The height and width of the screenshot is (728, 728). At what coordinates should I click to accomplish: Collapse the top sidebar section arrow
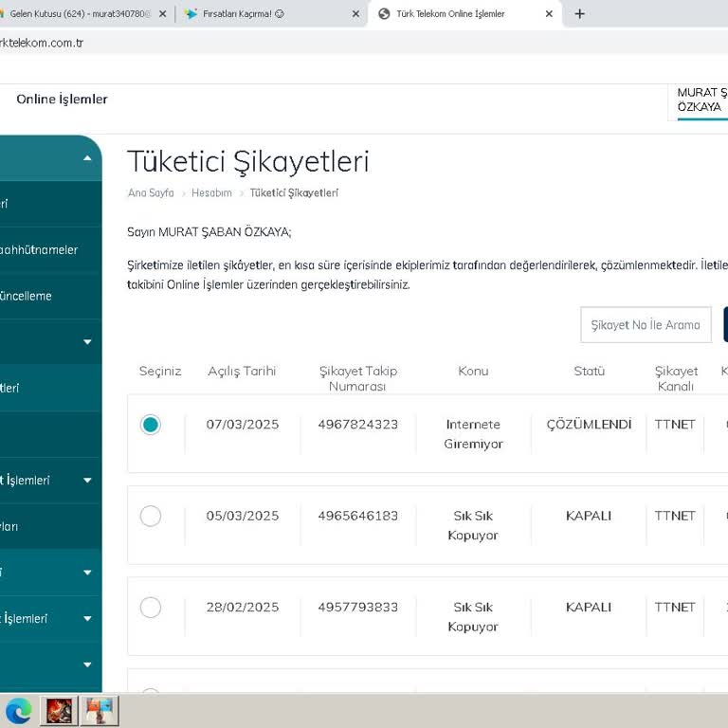click(x=87, y=158)
